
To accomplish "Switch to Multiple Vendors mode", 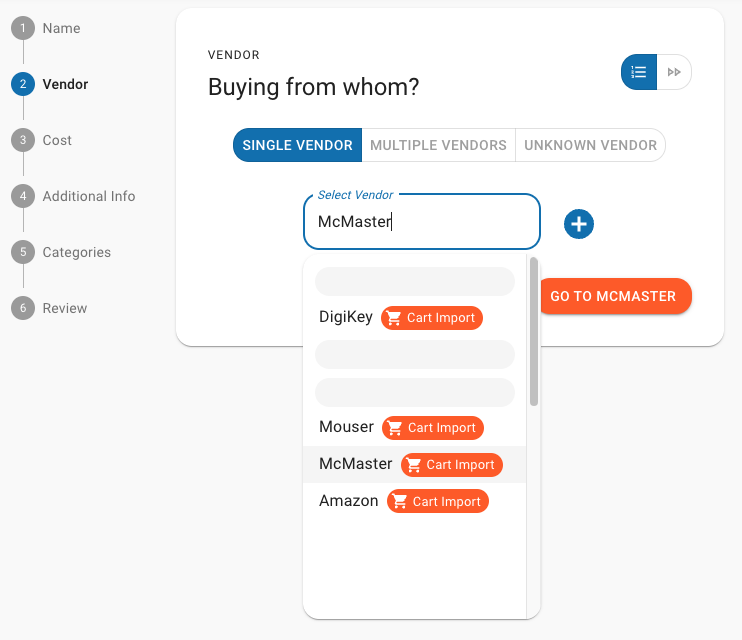I will tap(438, 145).
